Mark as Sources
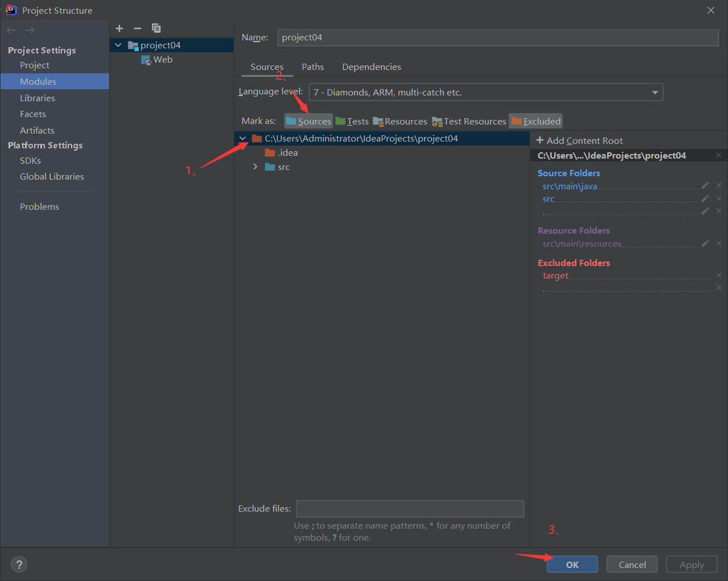This screenshot has width=728, height=581. pyautogui.click(x=309, y=121)
